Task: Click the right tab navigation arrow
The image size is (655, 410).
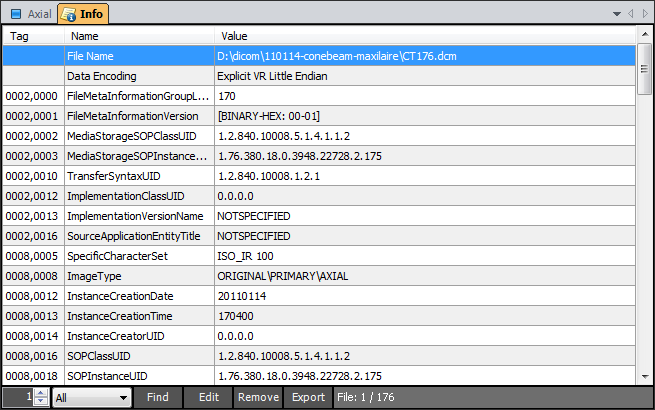Action: pos(645,14)
